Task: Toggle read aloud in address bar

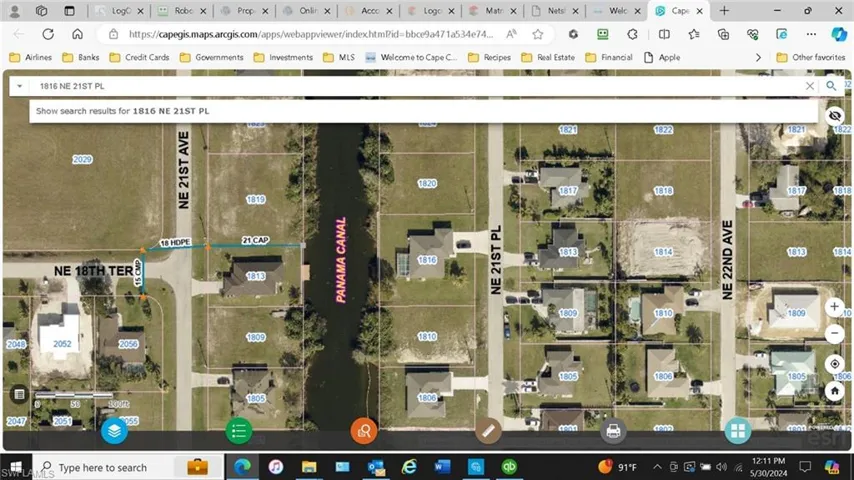Action: (x=511, y=34)
